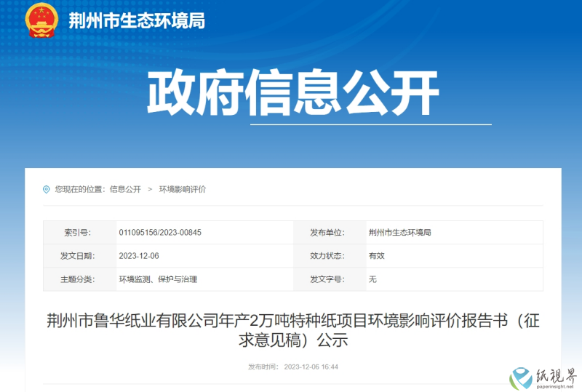Click the 发文字号 label cell
The image size is (582, 392).
pos(330,279)
